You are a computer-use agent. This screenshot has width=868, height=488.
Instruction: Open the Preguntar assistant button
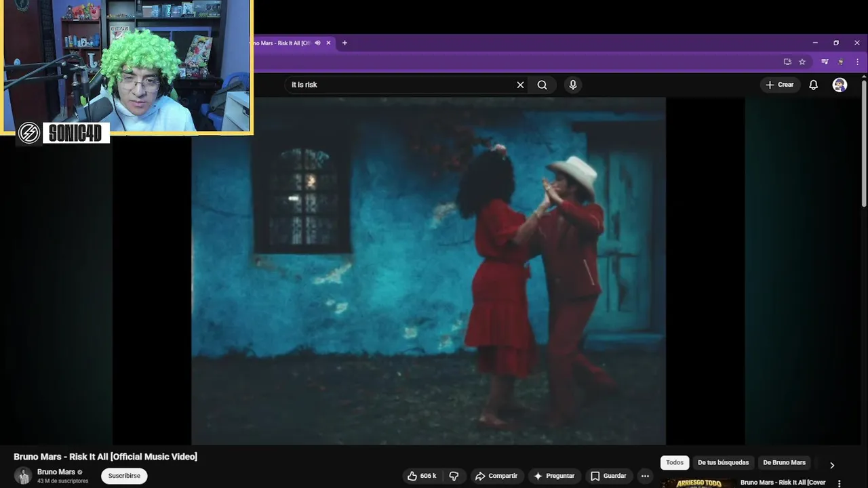pyautogui.click(x=554, y=476)
